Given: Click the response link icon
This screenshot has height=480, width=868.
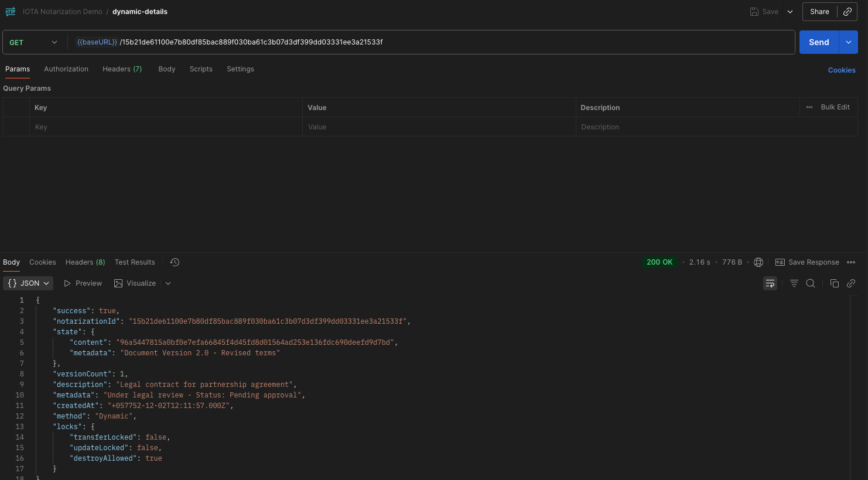Looking at the screenshot, I should coord(851,283).
